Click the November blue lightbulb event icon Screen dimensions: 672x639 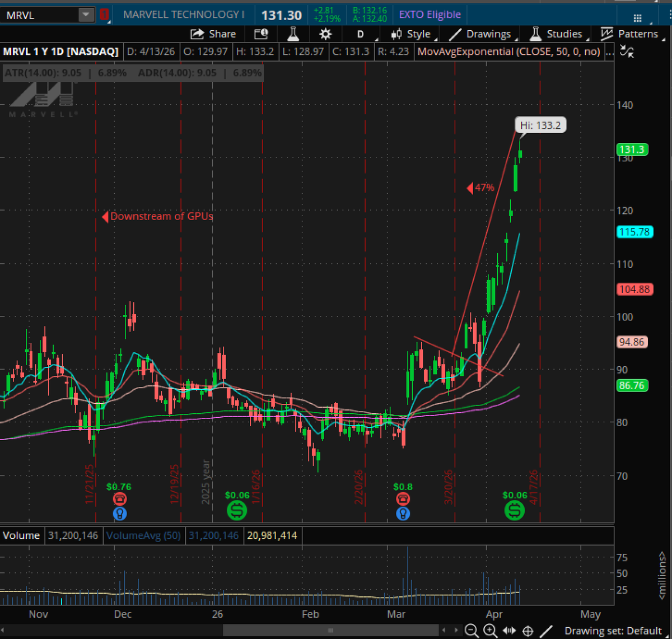119,512
